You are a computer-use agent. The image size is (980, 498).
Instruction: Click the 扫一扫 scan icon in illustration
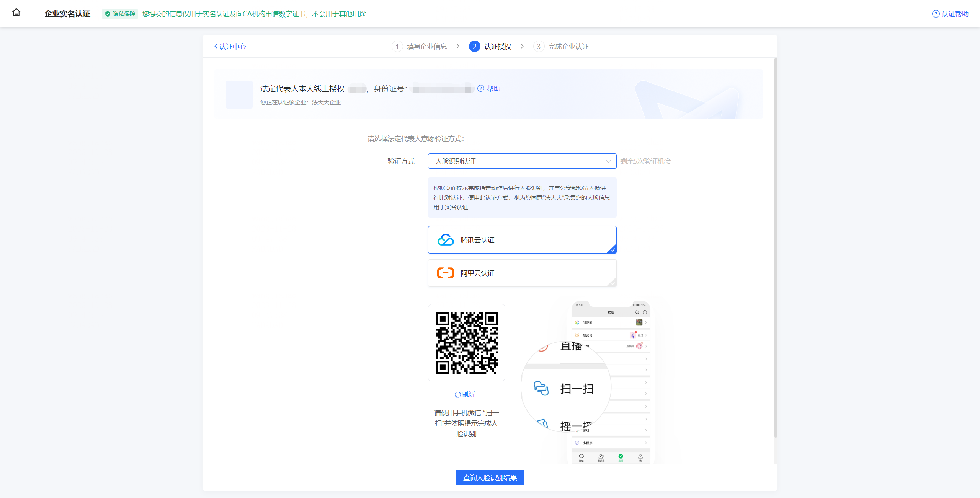pyautogui.click(x=541, y=388)
